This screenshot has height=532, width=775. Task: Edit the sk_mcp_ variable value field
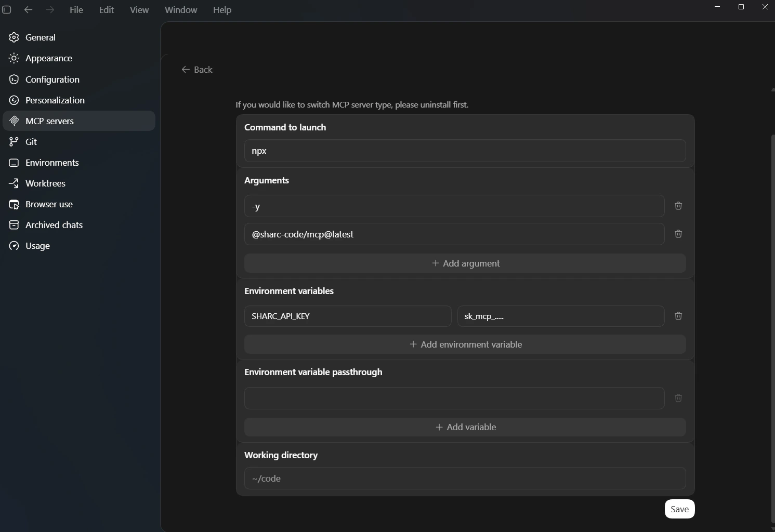[x=561, y=316]
